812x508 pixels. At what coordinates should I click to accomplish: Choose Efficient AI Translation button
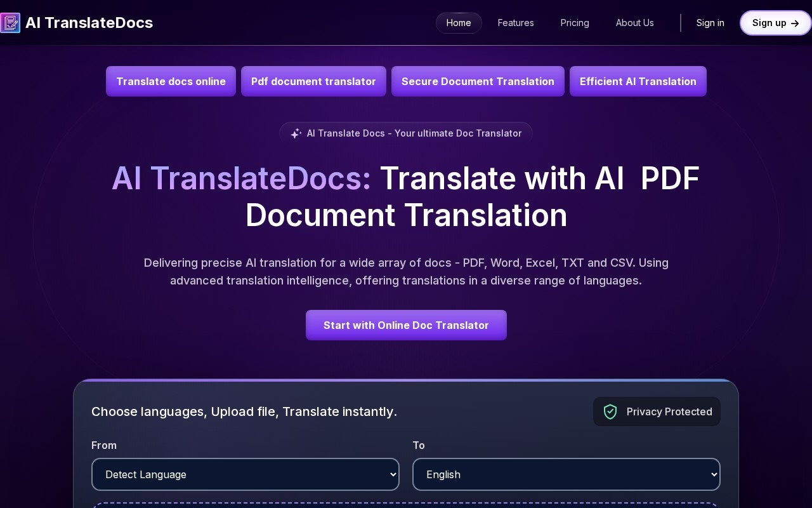click(638, 81)
